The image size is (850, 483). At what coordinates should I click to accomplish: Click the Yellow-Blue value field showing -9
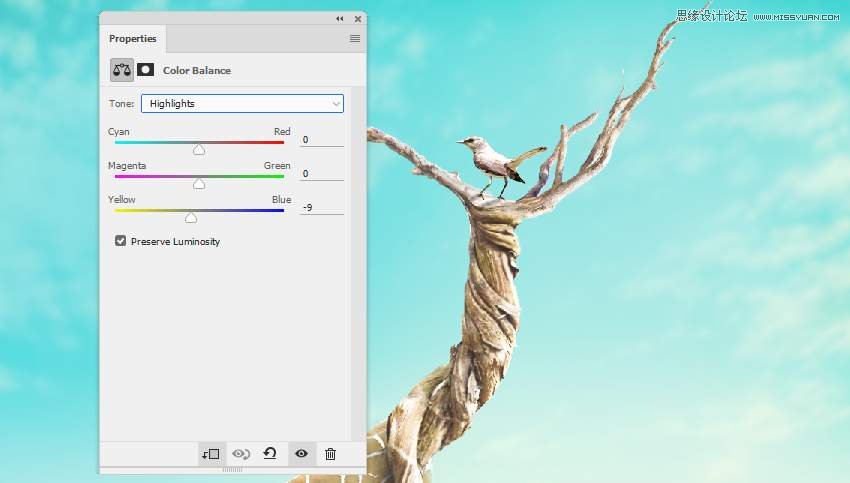(x=321, y=207)
